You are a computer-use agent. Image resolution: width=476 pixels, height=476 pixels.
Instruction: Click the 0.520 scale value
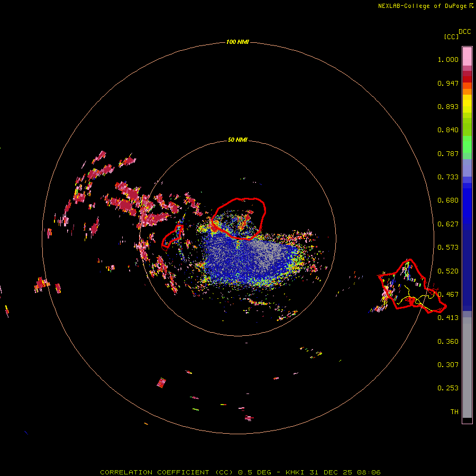click(448, 271)
